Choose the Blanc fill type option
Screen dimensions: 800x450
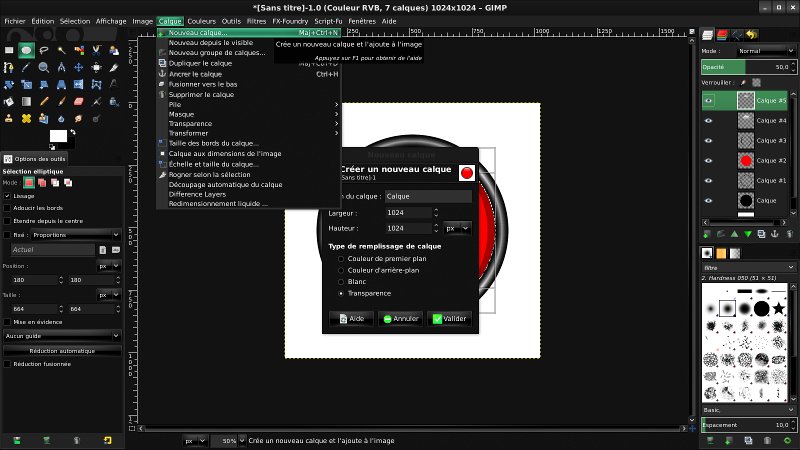tap(341, 282)
